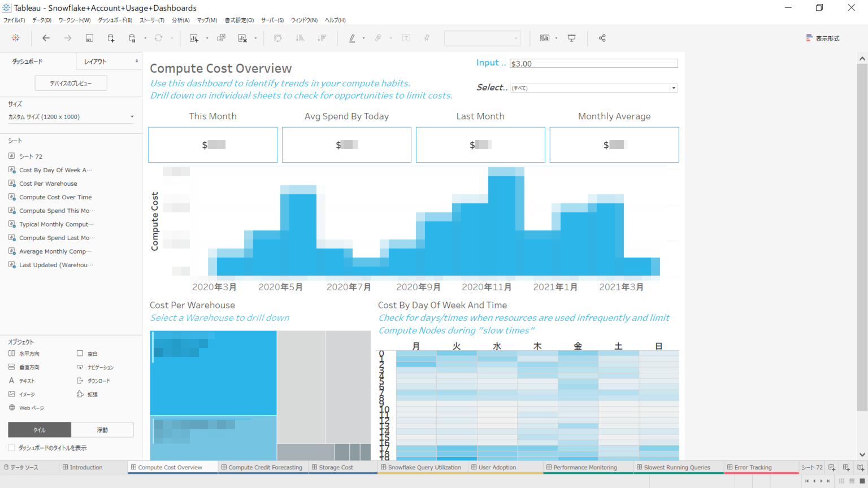Create a new dashboard from the bottom bar
The width and height of the screenshot is (868, 488).
click(x=846, y=468)
